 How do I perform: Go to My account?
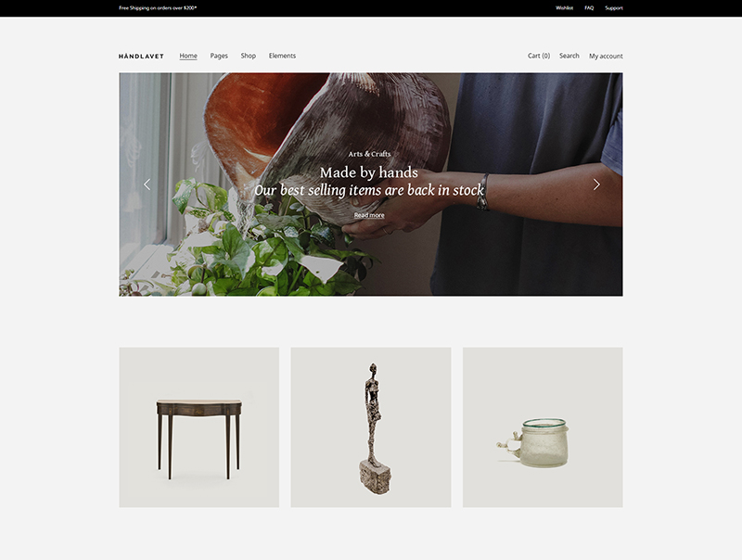pyautogui.click(x=606, y=56)
